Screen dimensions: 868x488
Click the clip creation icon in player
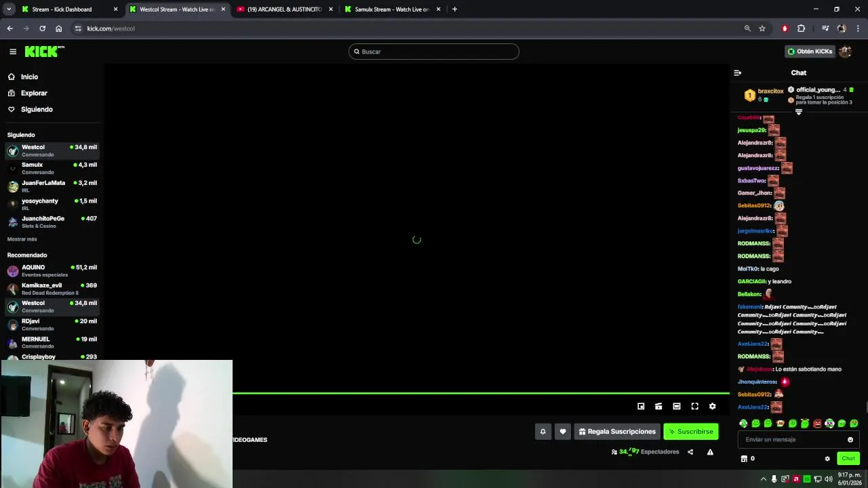(658, 406)
